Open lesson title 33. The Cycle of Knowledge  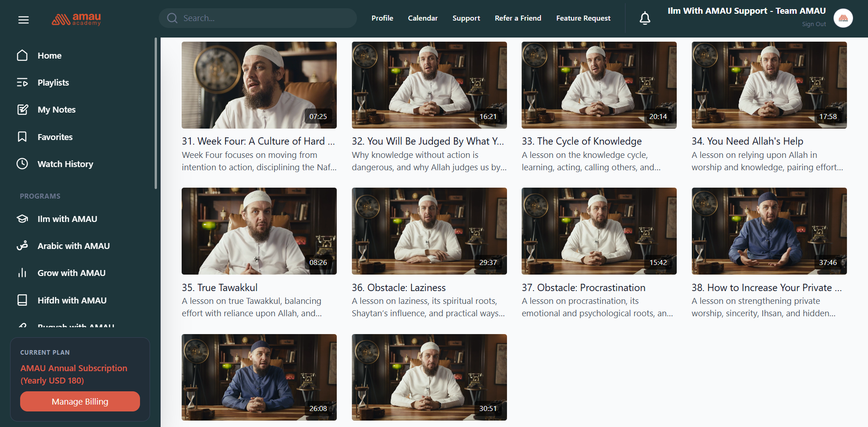coord(582,141)
